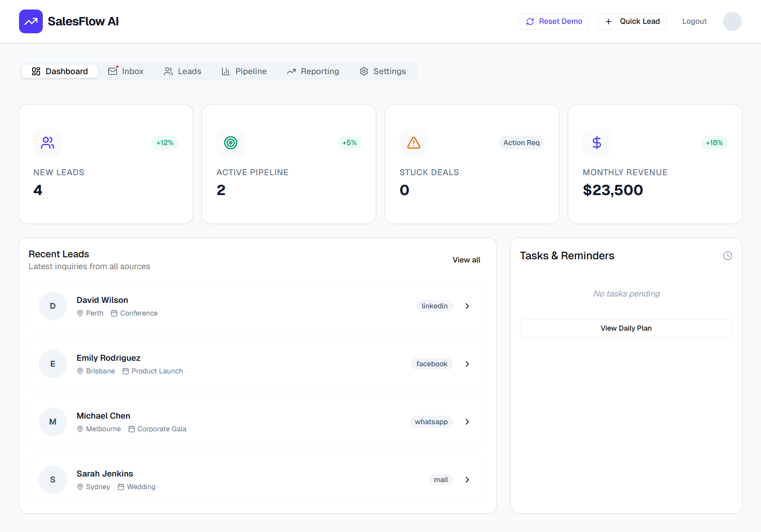Viewport: 761px width, 532px height.
Task: Click the Recent Leads heading
Action: pyautogui.click(x=59, y=254)
